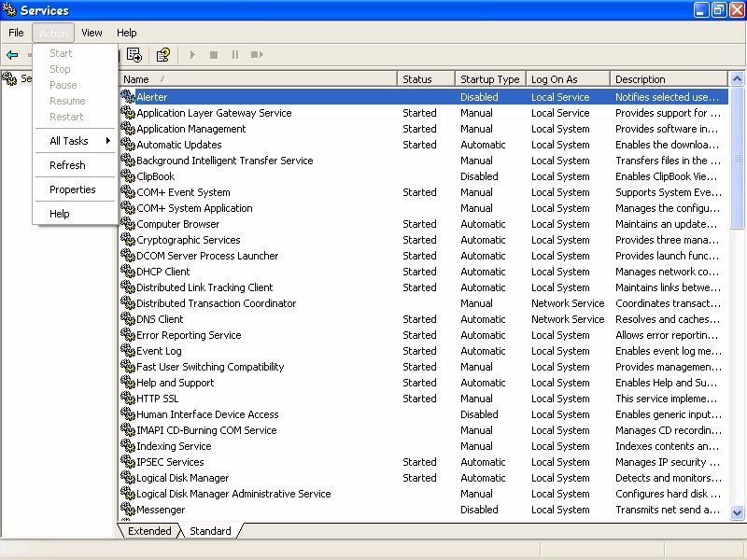Open the Help menu in menu bar
This screenshot has height=560, width=747.
tap(127, 33)
